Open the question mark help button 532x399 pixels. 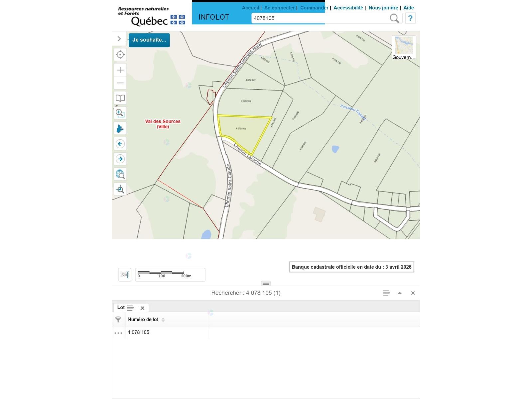click(x=410, y=18)
